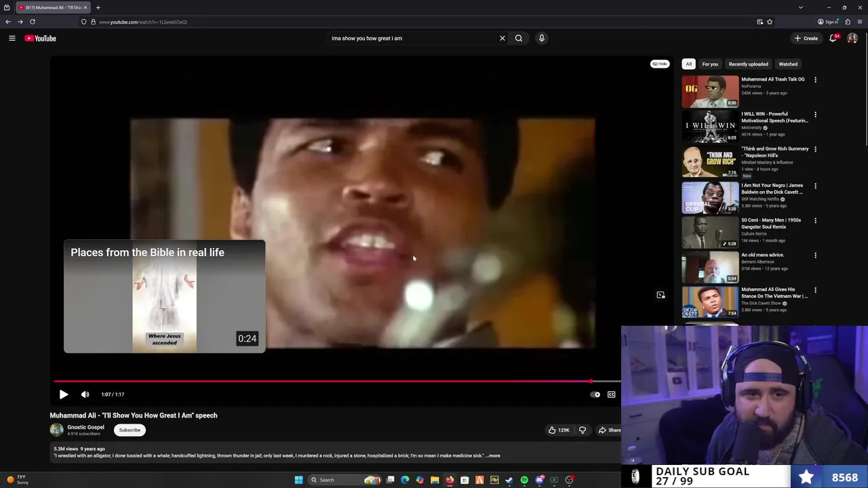868x488 pixels.
Task: Share the Muhammad Ali video
Action: 609,430
